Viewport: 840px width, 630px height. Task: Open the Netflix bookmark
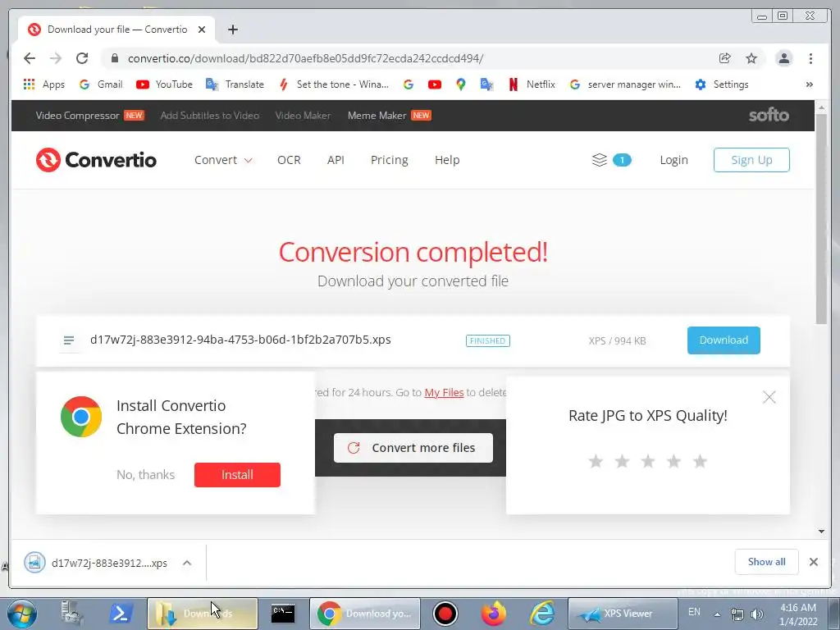coord(532,84)
